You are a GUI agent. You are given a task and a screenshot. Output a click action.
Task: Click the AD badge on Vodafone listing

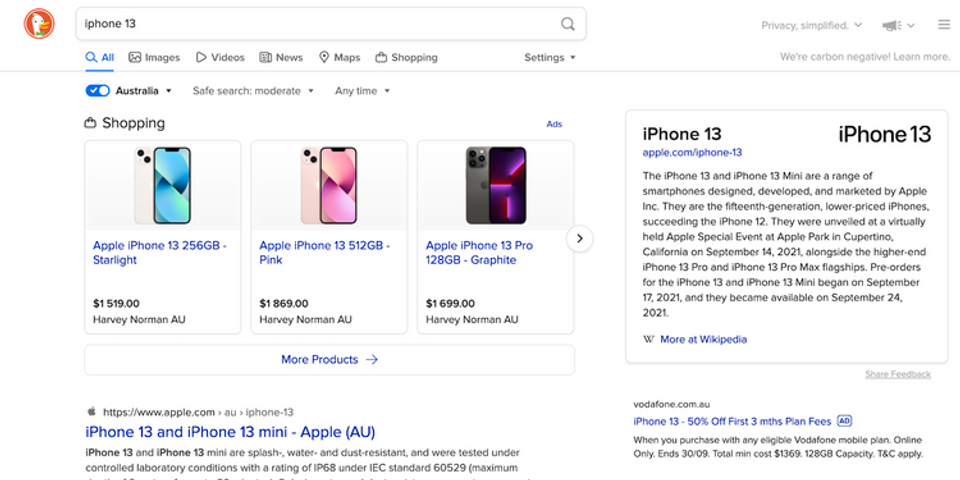[844, 421]
